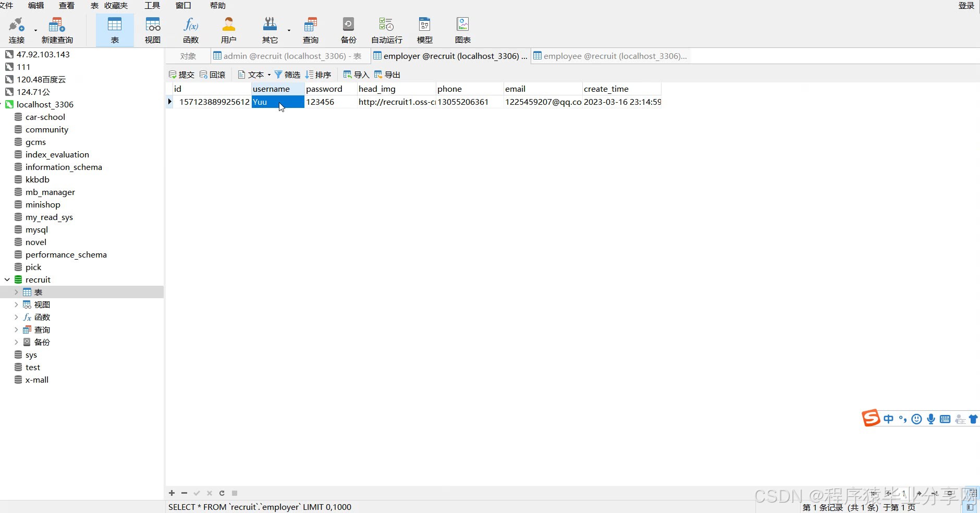This screenshot has height=513, width=980.
Task: Select phone cell 13055206361
Action: pyautogui.click(x=469, y=102)
